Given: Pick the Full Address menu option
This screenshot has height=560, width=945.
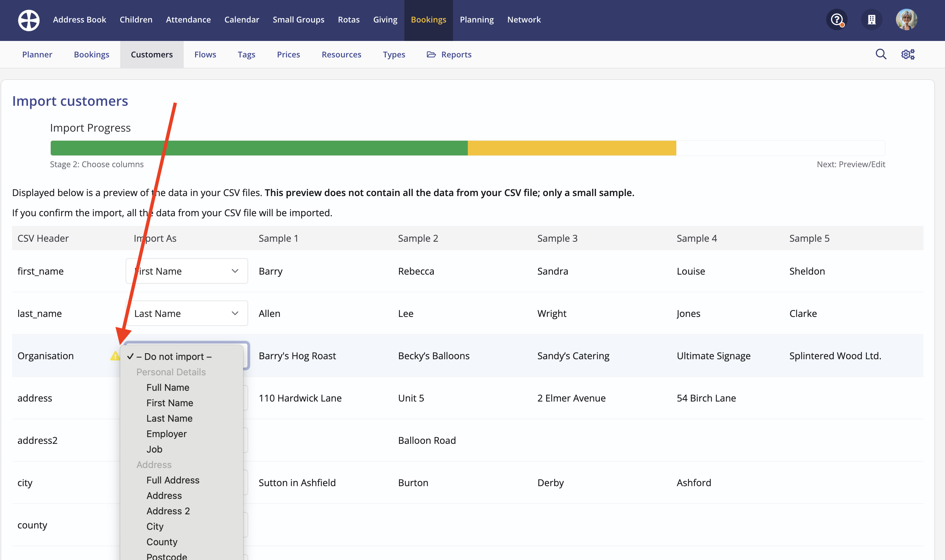Looking at the screenshot, I should point(173,480).
